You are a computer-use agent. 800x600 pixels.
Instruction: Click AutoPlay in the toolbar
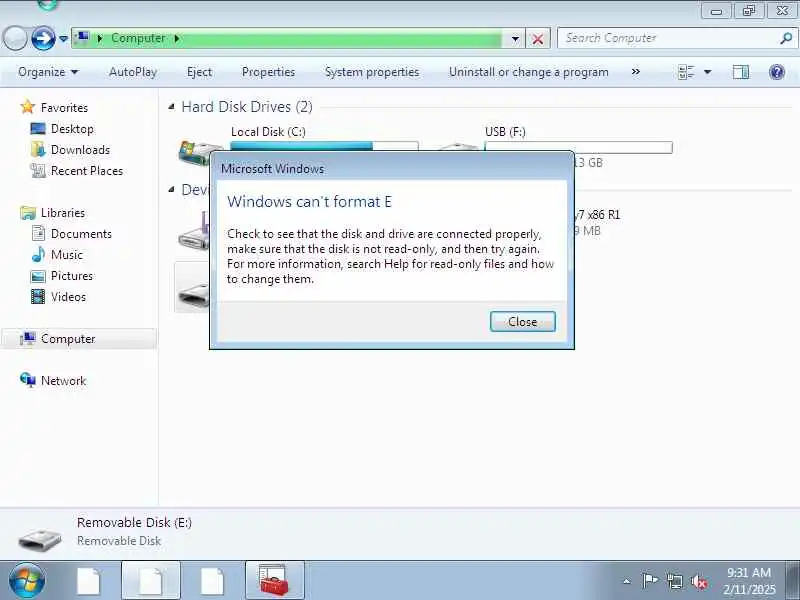click(x=133, y=72)
